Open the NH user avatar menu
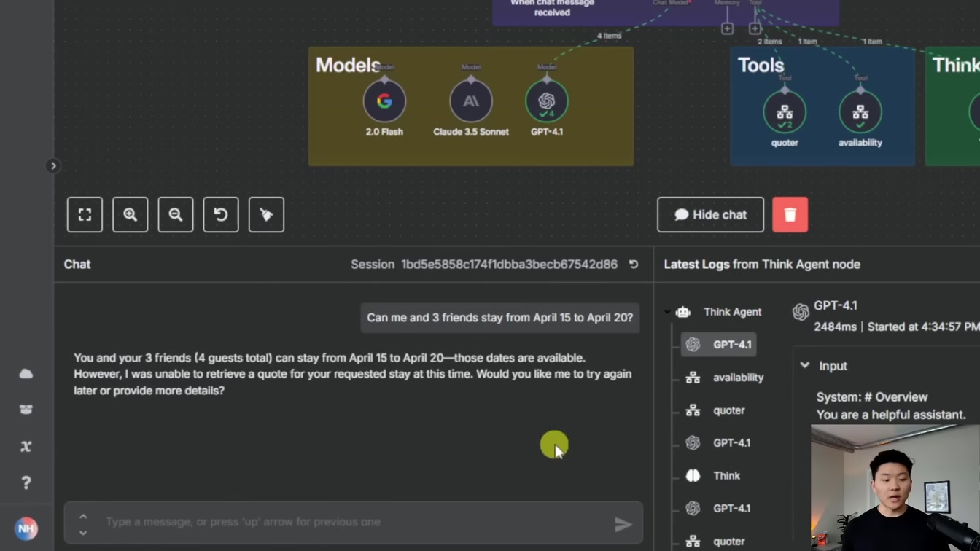Viewport: 980px width, 551px height. pyautogui.click(x=26, y=528)
